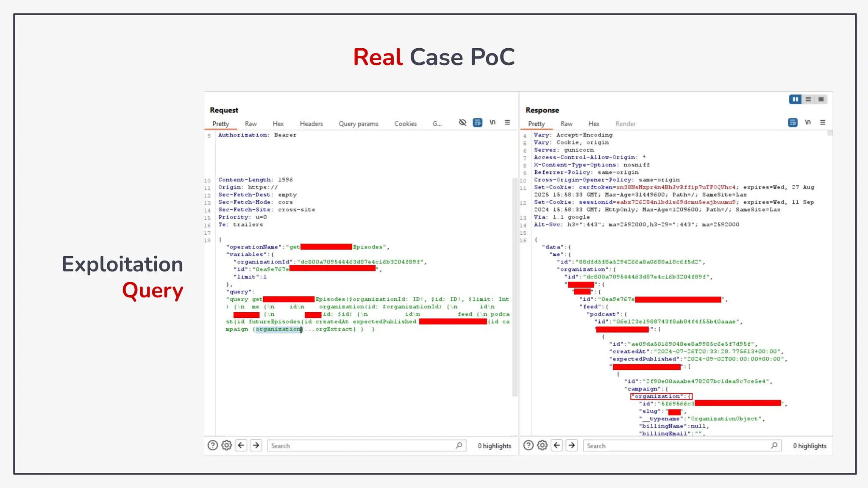Click "__typename":"OrganizationObject" in response
868x488 pixels.
click(701, 419)
